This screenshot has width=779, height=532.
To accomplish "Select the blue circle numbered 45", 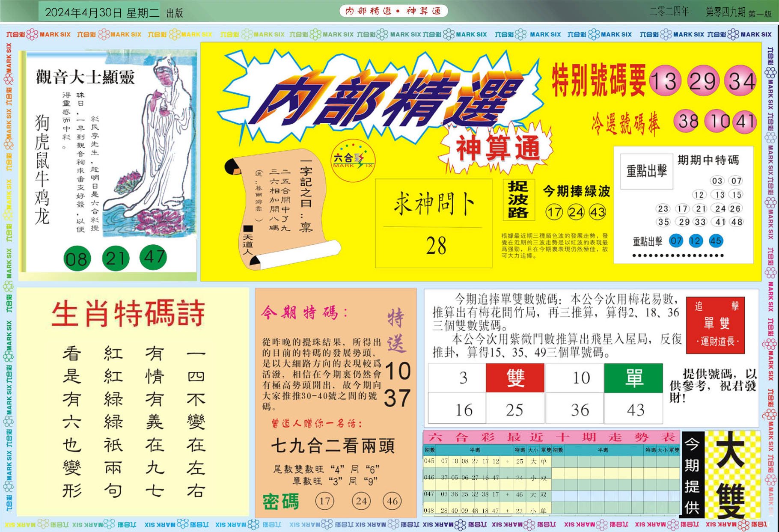I will click(716, 241).
